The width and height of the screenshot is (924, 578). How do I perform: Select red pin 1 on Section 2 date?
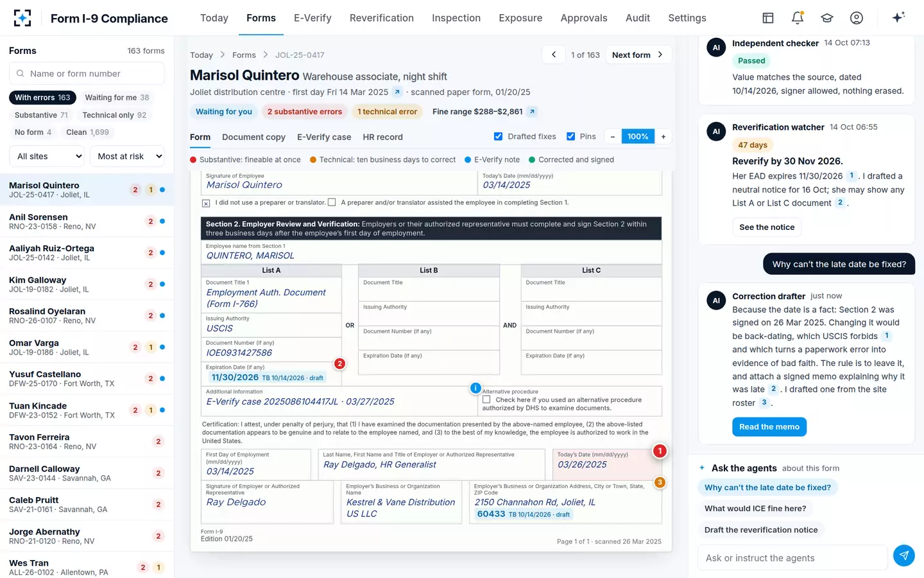tap(660, 451)
